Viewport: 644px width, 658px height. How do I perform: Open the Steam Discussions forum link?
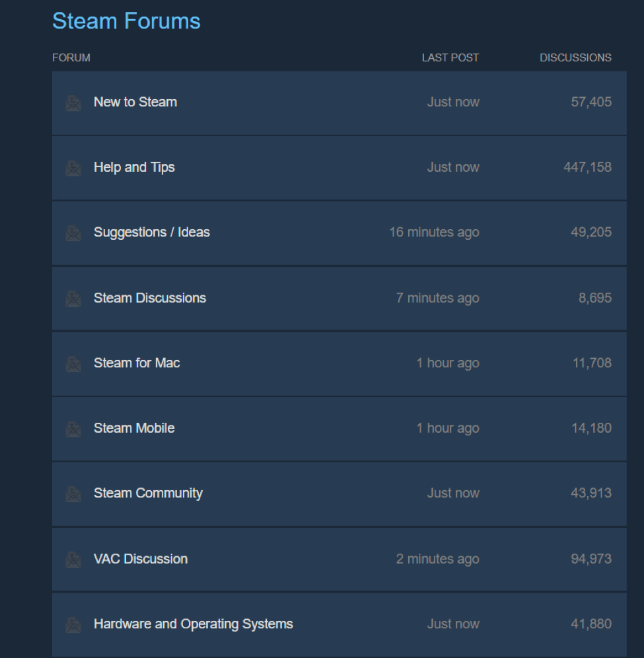[150, 298]
